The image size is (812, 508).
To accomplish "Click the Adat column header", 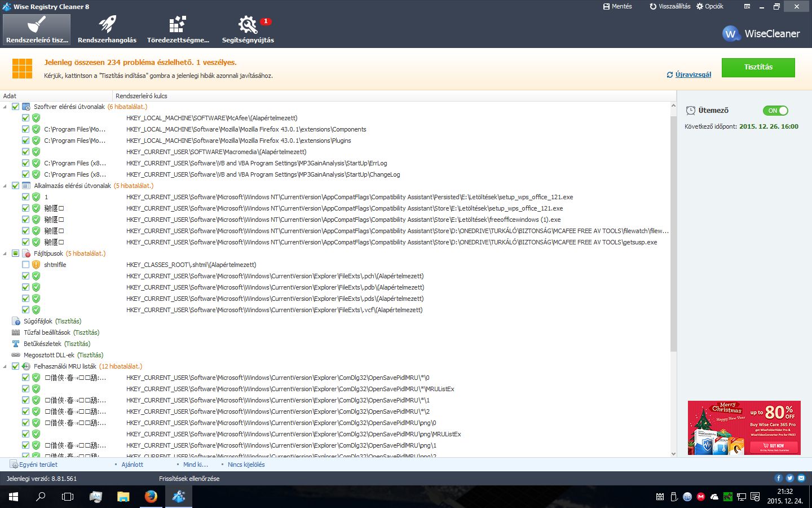I will [x=56, y=96].
